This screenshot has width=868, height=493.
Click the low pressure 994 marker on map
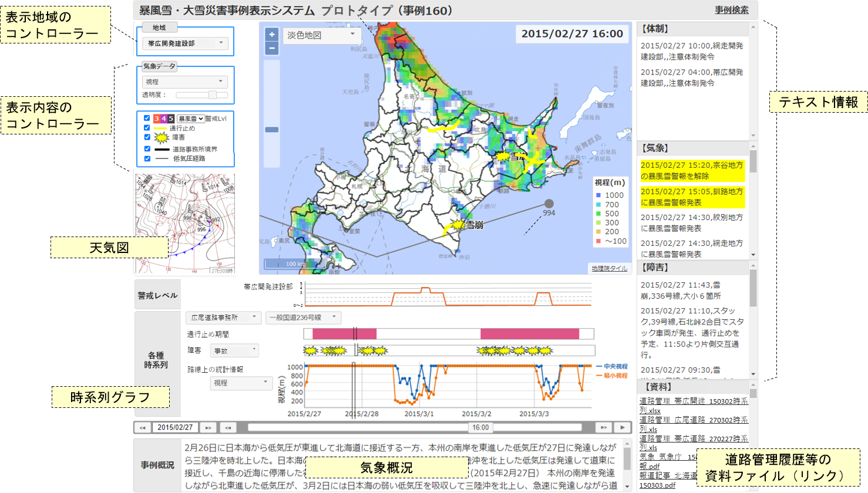point(549,204)
